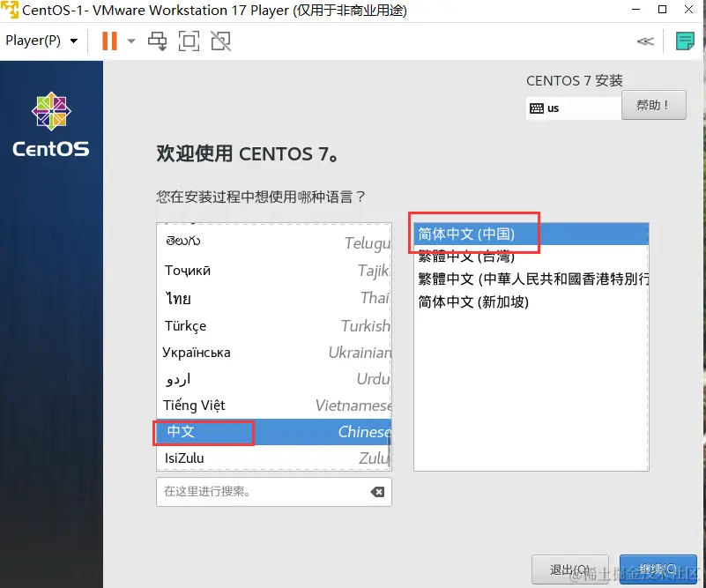Viewport: 706px width, 588px height.
Task: Select Türkçe Turkish language row
Action: (274, 325)
